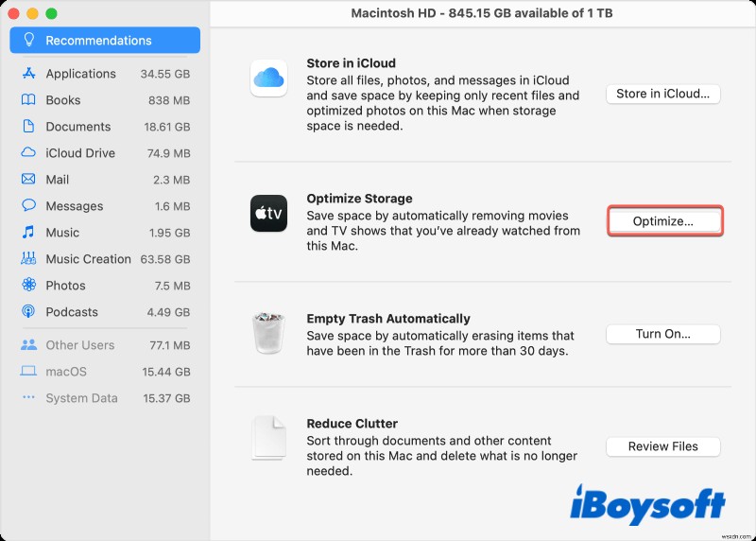Image resolution: width=756 pixels, height=541 pixels.
Task: Click the Store in iCloud heading
Action: 351,63
